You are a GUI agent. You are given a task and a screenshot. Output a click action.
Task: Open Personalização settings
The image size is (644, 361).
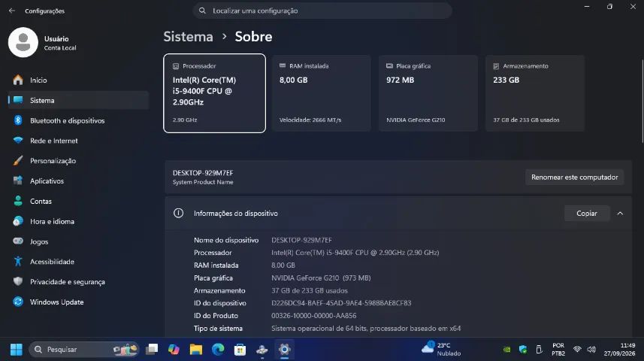click(78, 161)
